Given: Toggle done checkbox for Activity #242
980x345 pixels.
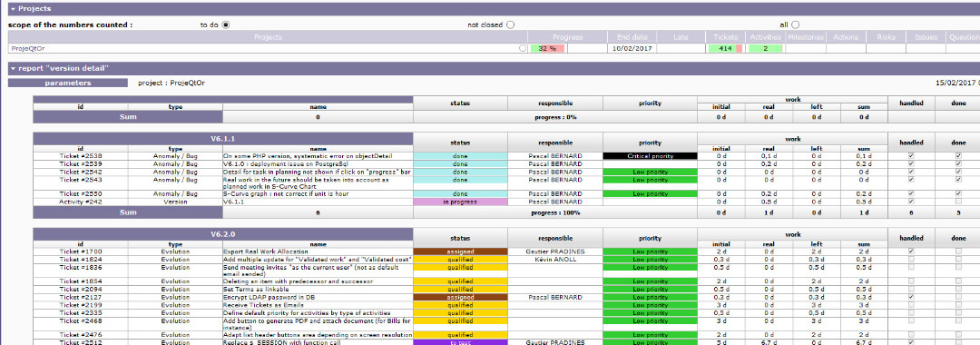Looking at the screenshot, I should coord(958,202).
